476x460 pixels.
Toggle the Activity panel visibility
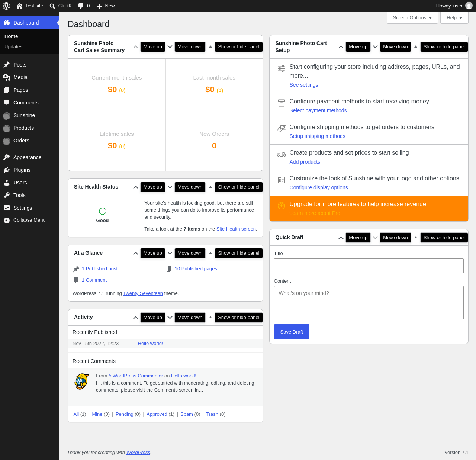pyautogui.click(x=210, y=317)
